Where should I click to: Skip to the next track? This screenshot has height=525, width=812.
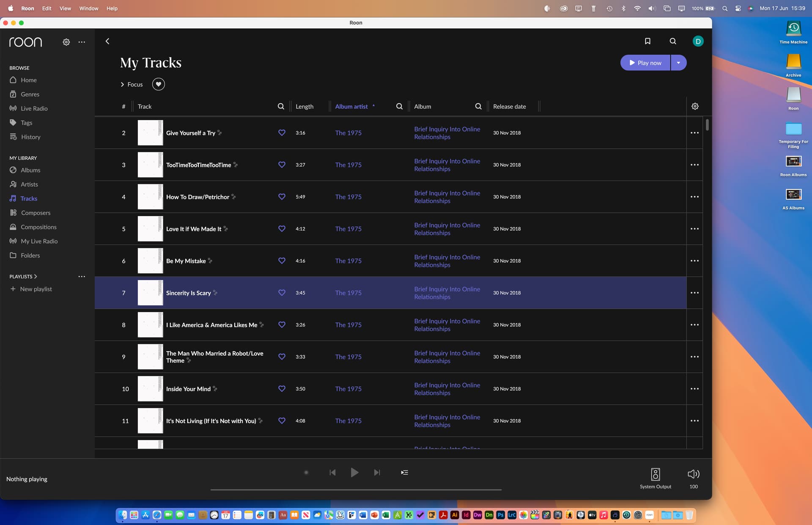(x=377, y=473)
